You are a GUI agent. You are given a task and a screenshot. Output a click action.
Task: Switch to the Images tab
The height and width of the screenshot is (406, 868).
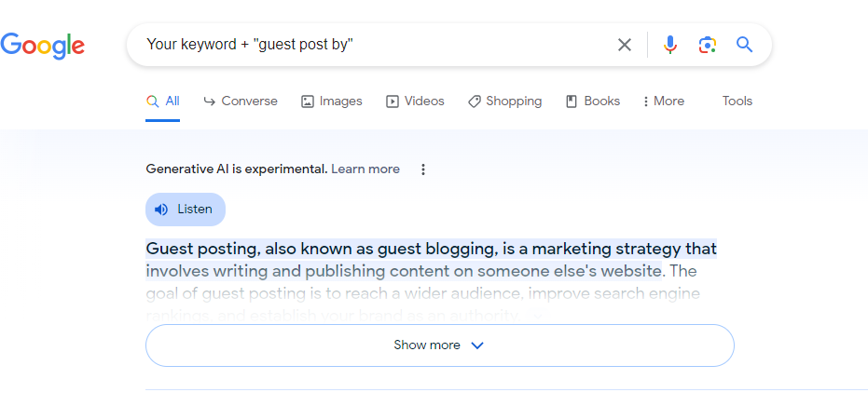pos(331,101)
